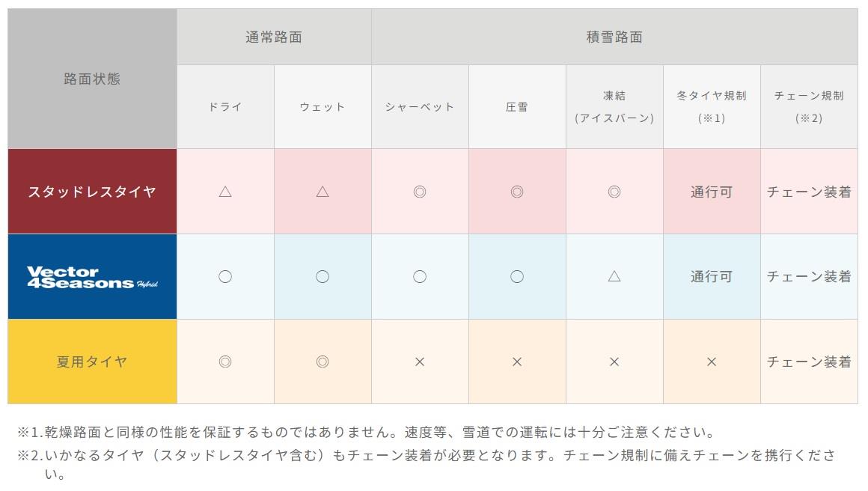
Task: Click the X mark for 夏用タイヤ 圧雪
Action: pyautogui.click(x=517, y=362)
